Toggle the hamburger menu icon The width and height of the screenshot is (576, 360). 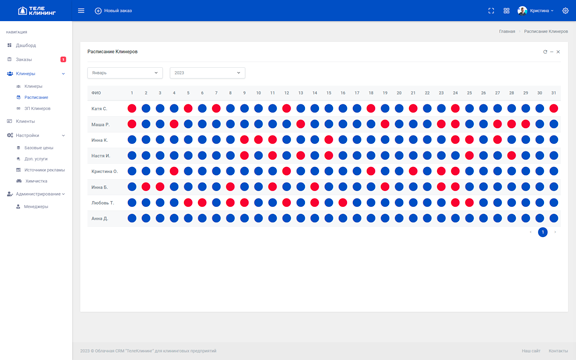click(x=81, y=11)
